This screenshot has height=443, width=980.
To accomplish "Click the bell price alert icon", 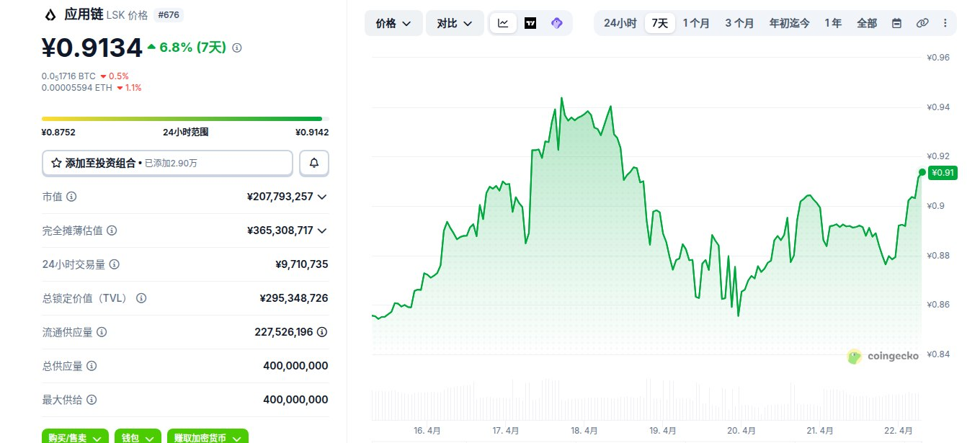I will [x=314, y=163].
